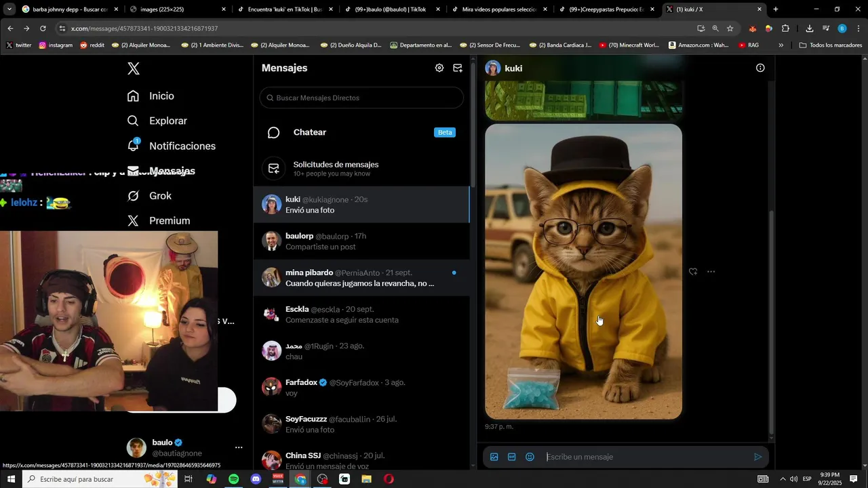868x488 pixels.
Task: Open conversation info icon for kuki
Action: pyautogui.click(x=760, y=68)
